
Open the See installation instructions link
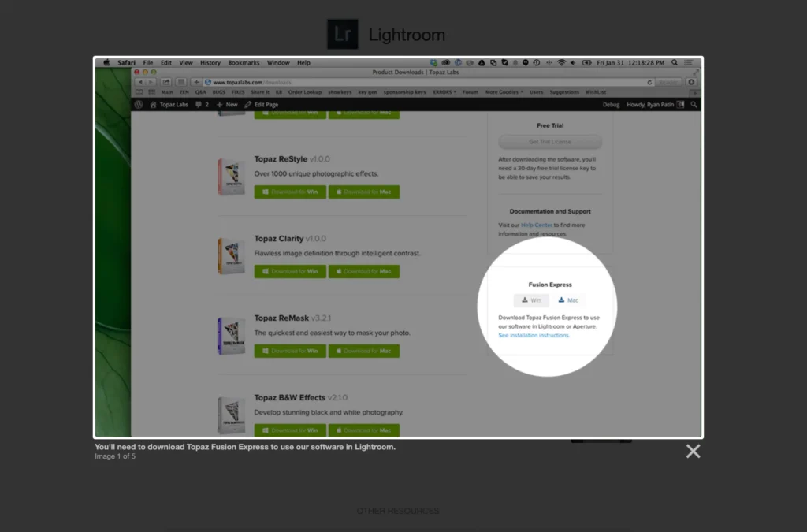pyautogui.click(x=534, y=335)
